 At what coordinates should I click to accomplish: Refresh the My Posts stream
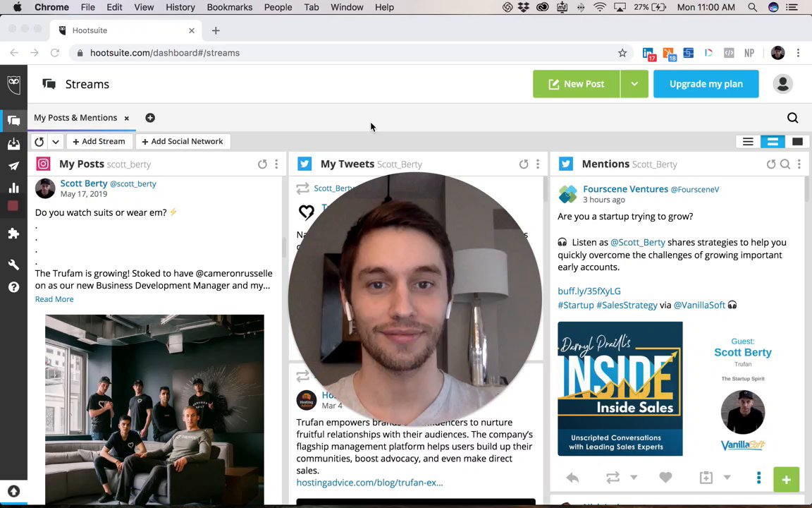(262, 164)
